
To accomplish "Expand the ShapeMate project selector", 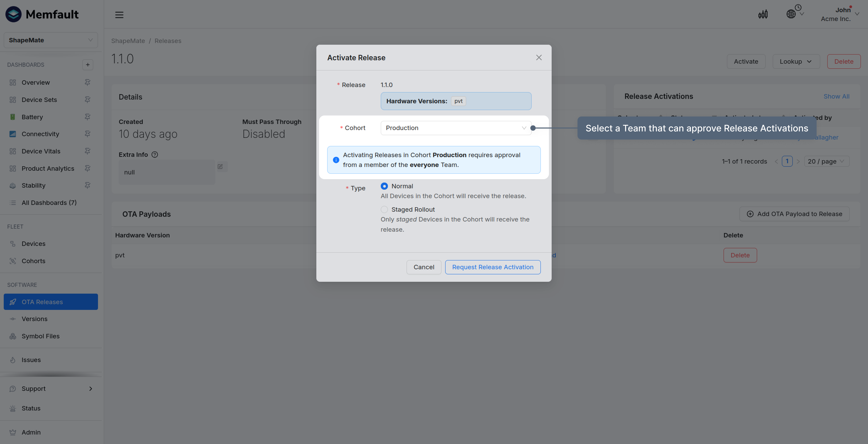I will point(51,40).
